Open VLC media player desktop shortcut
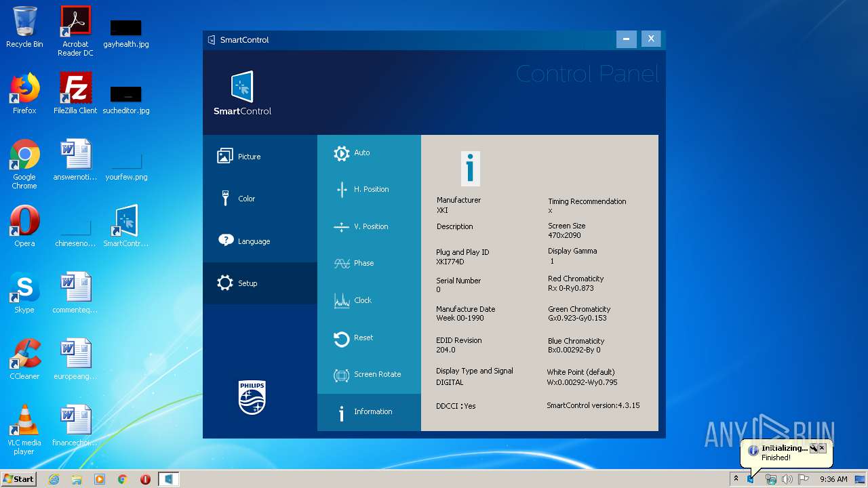868x488 pixels. (24, 430)
